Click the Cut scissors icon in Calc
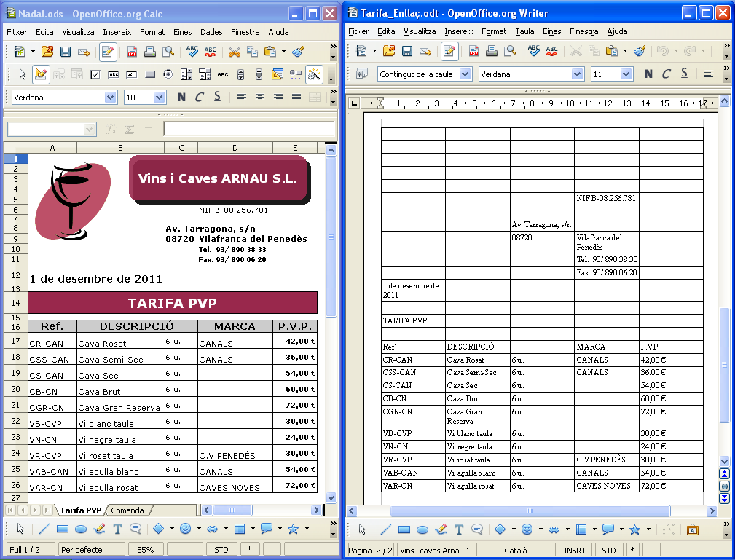The width and height of the screenshot is (735, 560). (x=234, y=52)
